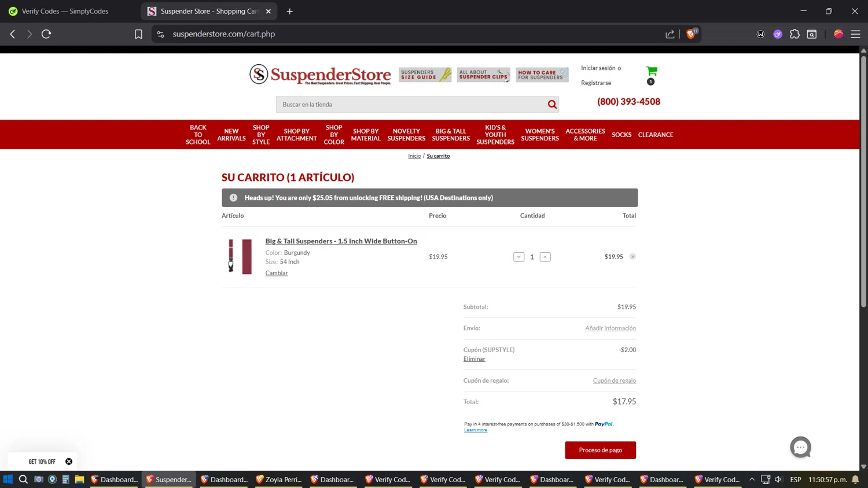Open All About Suspender Clips banner
Screen dimensions: 868x488
coord(483,75)
